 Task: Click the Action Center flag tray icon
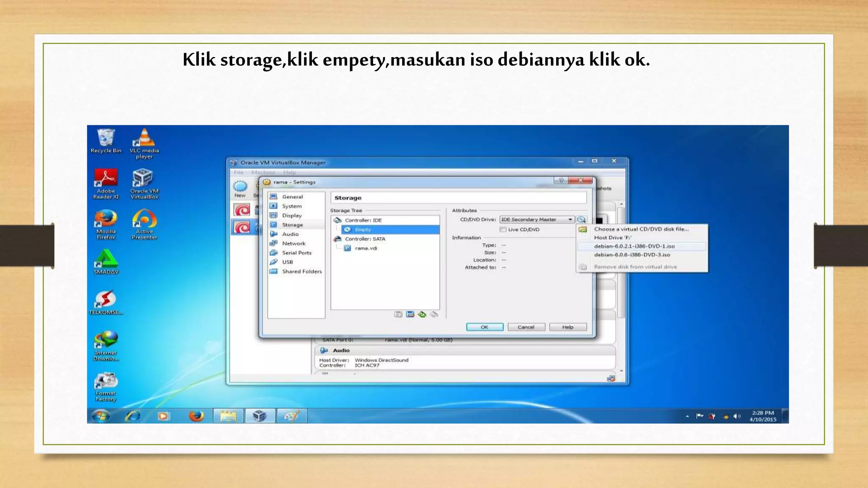pyautogui.click(x=699, y=416)
